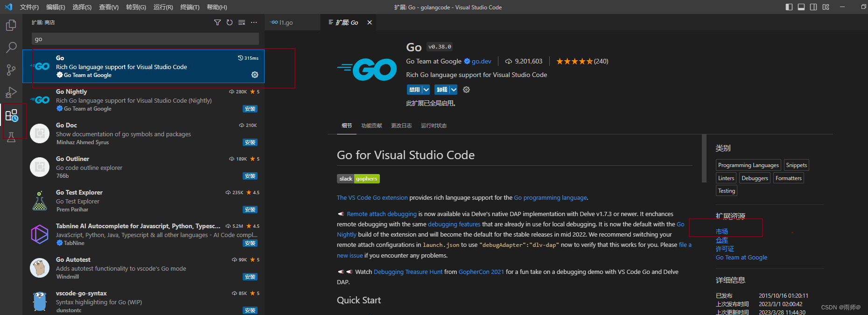Select the 更改日志 changelog tab
The image size is (868, 315).
[x=401, y=126]
